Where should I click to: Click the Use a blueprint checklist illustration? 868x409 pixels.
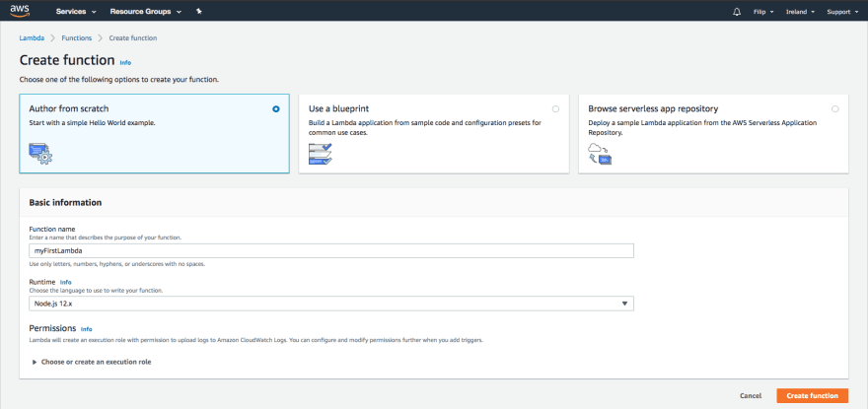pyautogui.click(x=320, y=154)
